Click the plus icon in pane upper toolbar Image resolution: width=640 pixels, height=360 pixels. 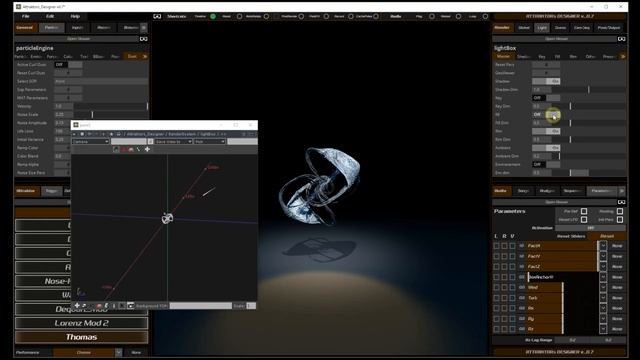[x=147, y=149]
